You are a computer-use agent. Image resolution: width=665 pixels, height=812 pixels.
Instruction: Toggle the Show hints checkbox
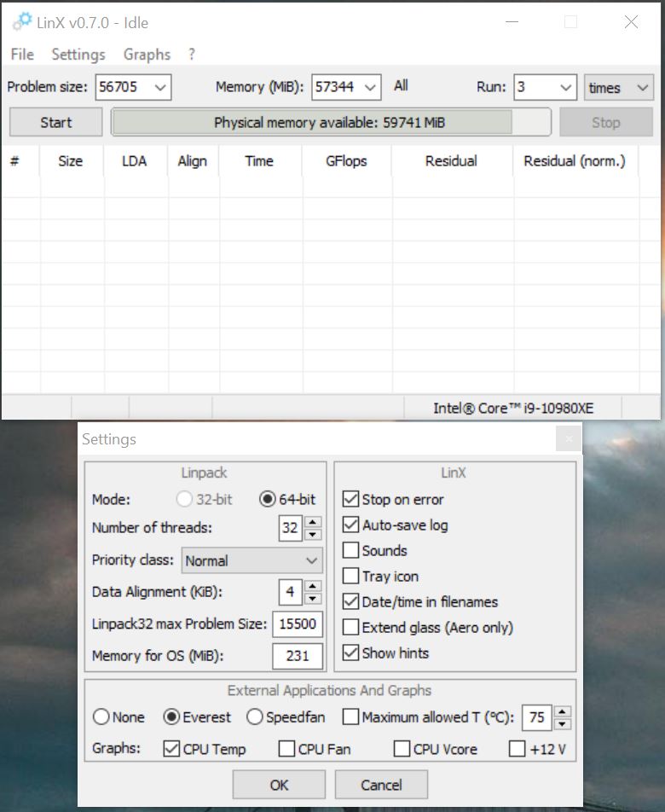tap(351, 652)
